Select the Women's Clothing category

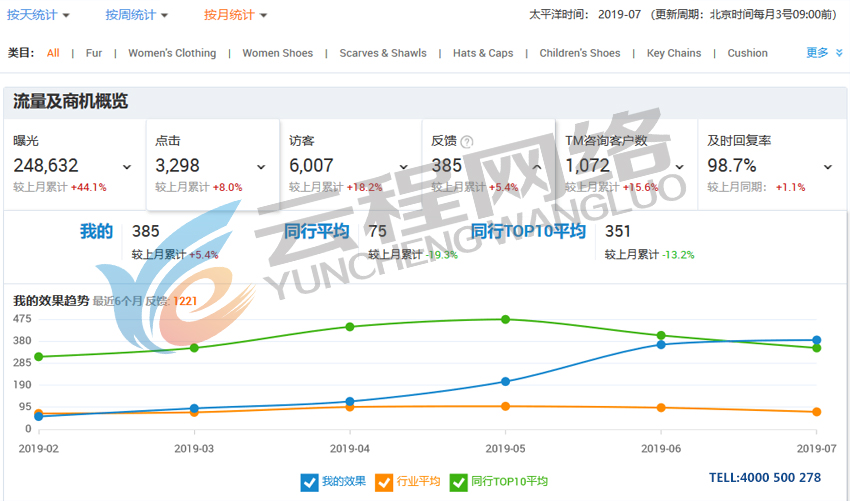coord(172,53)
